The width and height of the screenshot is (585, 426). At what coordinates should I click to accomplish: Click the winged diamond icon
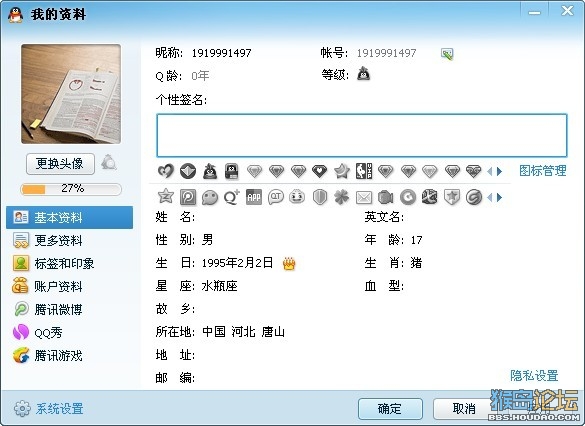(473, 171)
